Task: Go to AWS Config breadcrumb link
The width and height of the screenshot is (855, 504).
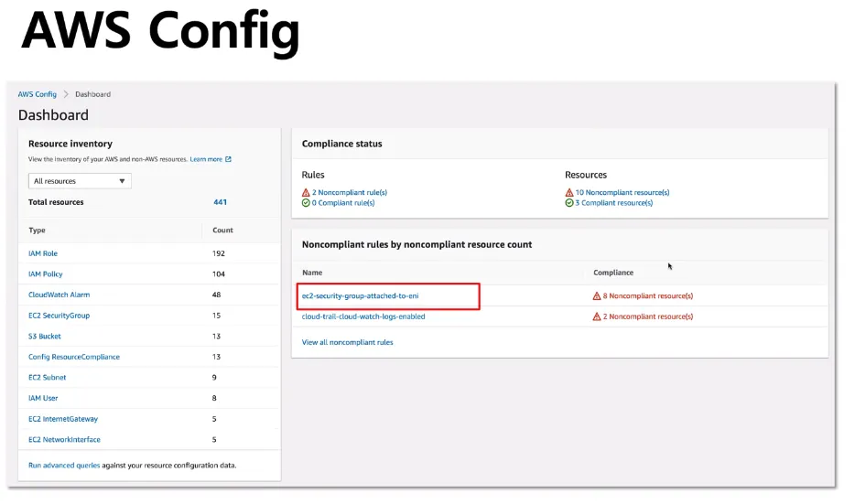Action: 38,94
